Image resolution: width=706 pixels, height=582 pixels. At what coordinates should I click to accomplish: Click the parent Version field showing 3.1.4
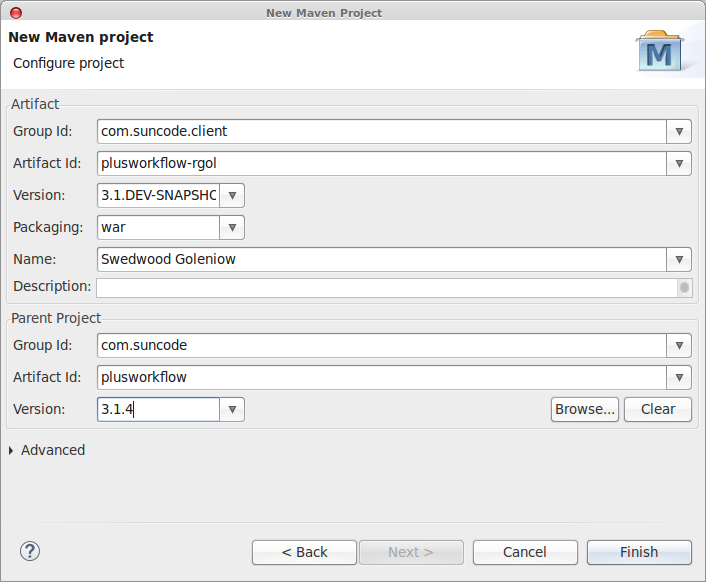[x=158, y=409]
